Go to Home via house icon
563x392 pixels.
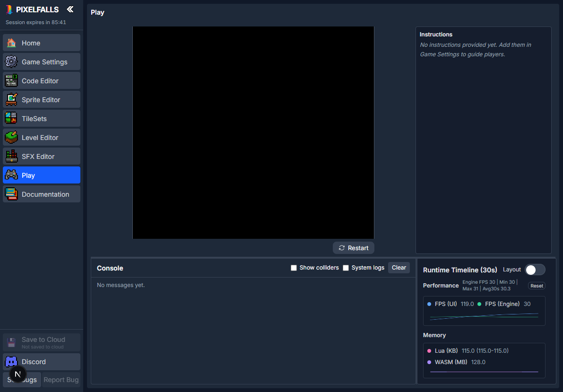[x=11, y=43]
